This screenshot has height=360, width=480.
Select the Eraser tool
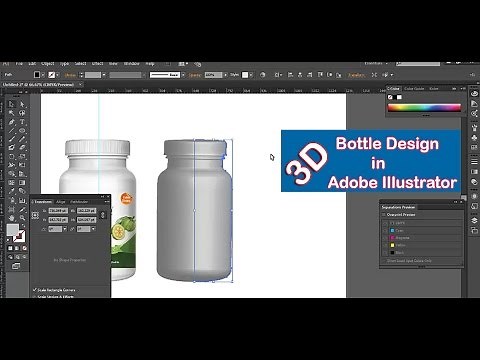click(22, 147)
